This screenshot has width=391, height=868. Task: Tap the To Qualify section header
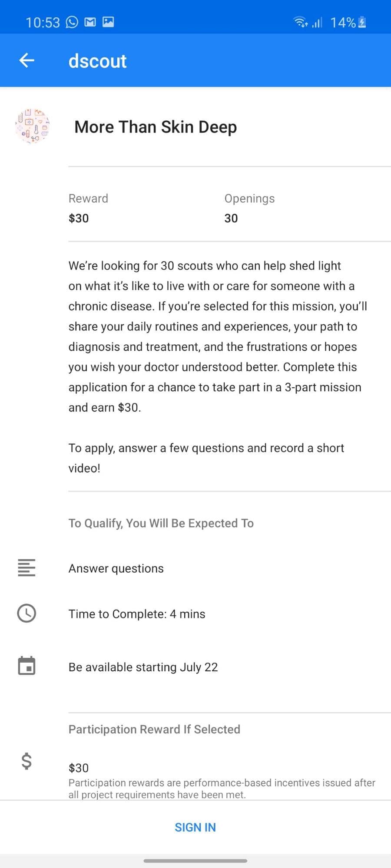click(161, 523)
